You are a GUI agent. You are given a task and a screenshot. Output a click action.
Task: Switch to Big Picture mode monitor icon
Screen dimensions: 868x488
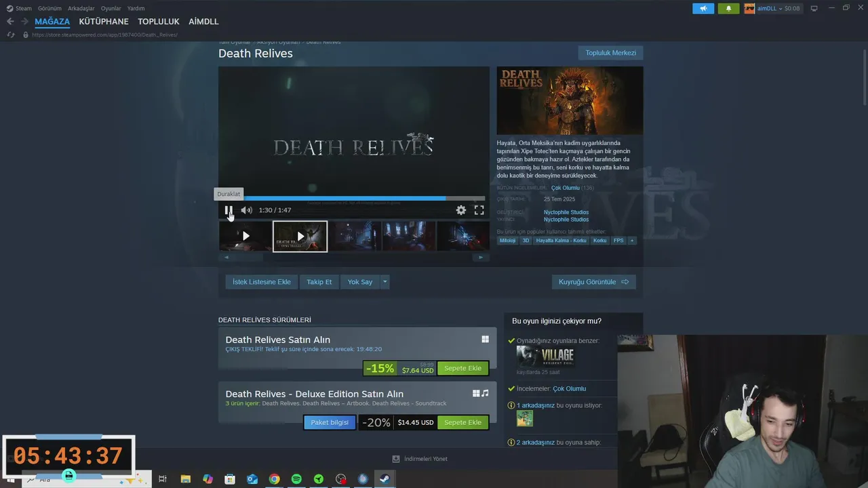(x=814, y=8)
